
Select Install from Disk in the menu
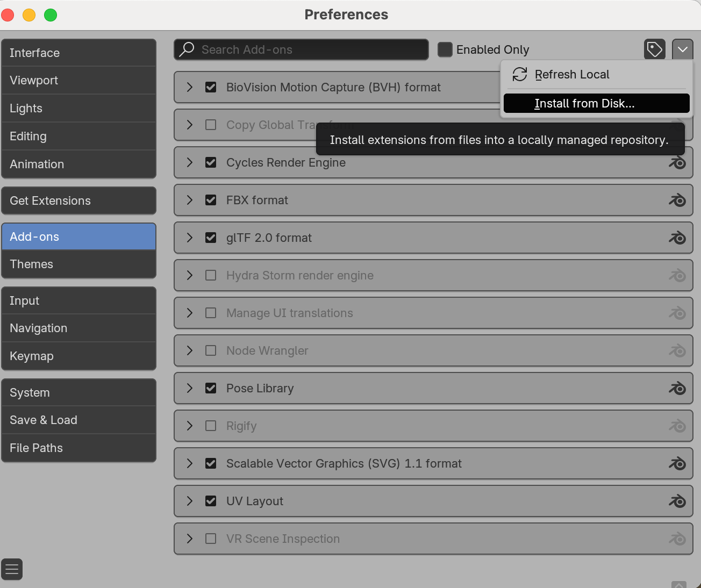584,103
